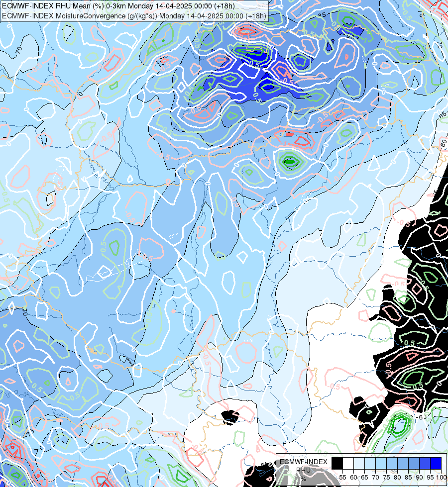Select the black legend swatch below 55

click(x=337, y=463)
